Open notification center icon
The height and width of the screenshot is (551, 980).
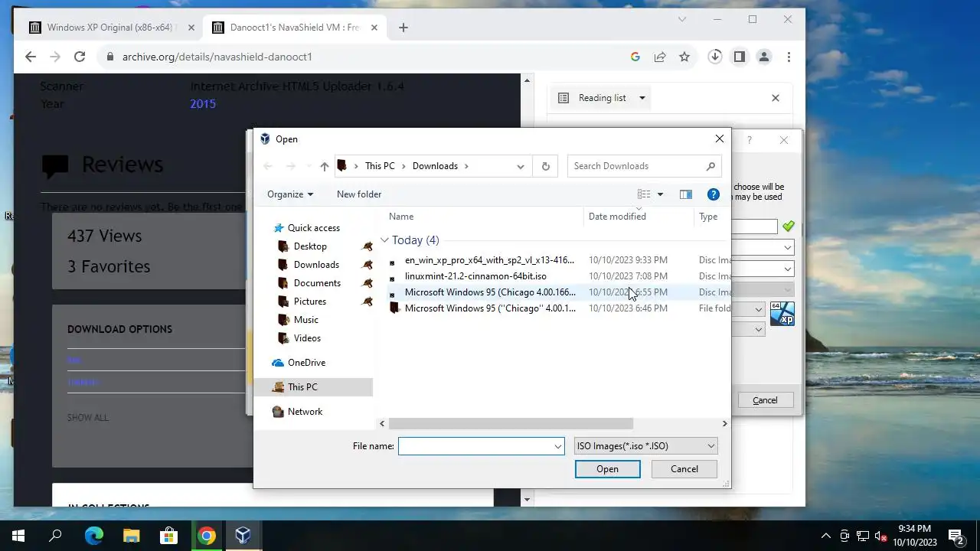(956, 536)
